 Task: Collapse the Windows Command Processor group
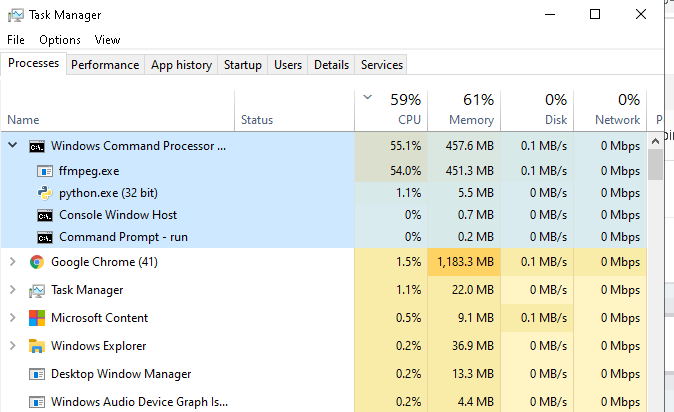click(13, 145)
